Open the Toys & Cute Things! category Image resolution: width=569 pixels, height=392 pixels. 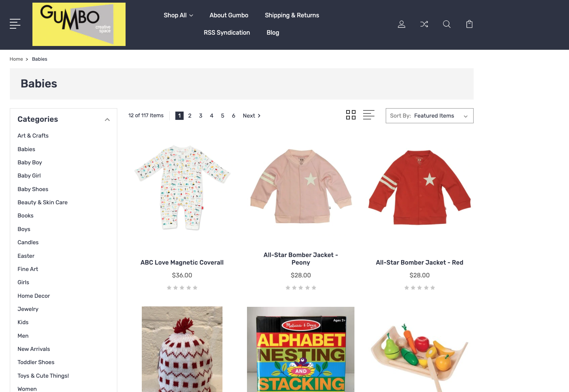(43, 376)
